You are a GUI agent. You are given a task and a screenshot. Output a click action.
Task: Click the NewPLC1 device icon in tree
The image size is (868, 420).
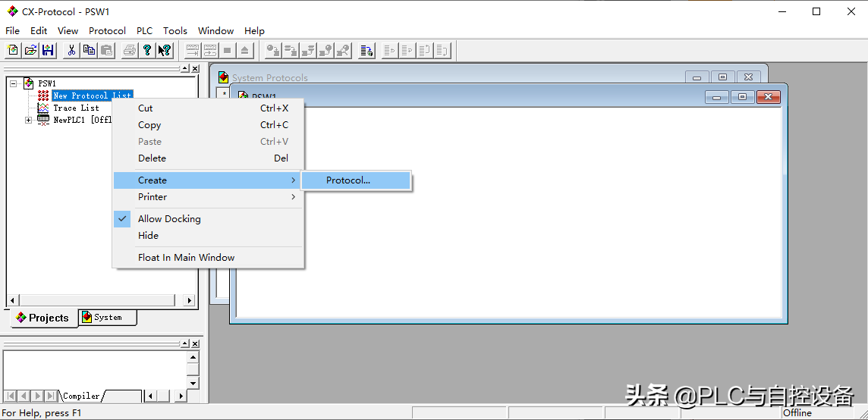click(x=42, y=120)
